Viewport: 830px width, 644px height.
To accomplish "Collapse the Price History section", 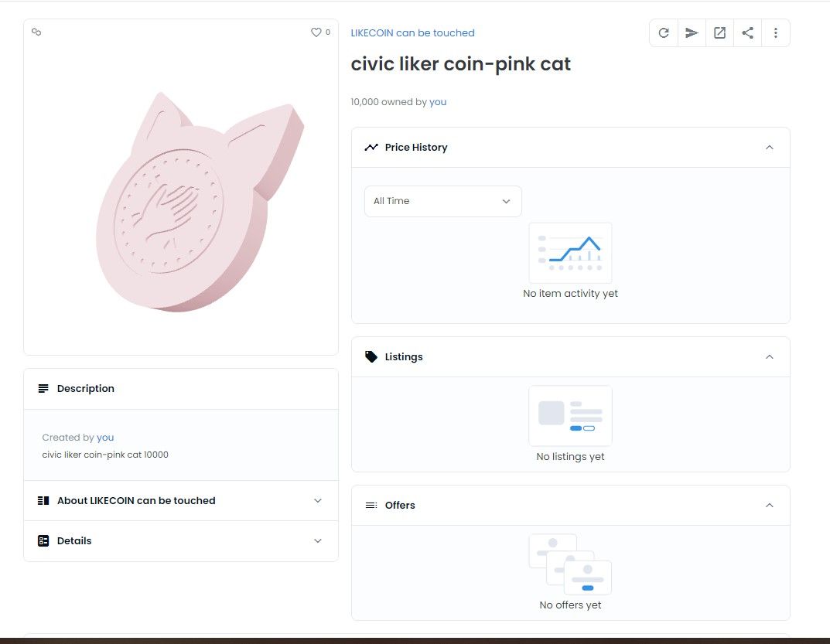I will [769, 148].
